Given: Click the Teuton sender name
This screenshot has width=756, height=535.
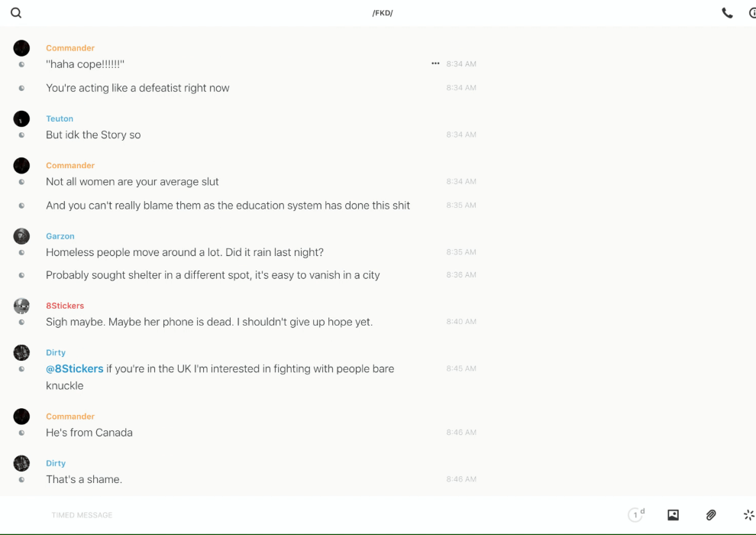Looking at the screenshot, I should [x=60, y=118].
